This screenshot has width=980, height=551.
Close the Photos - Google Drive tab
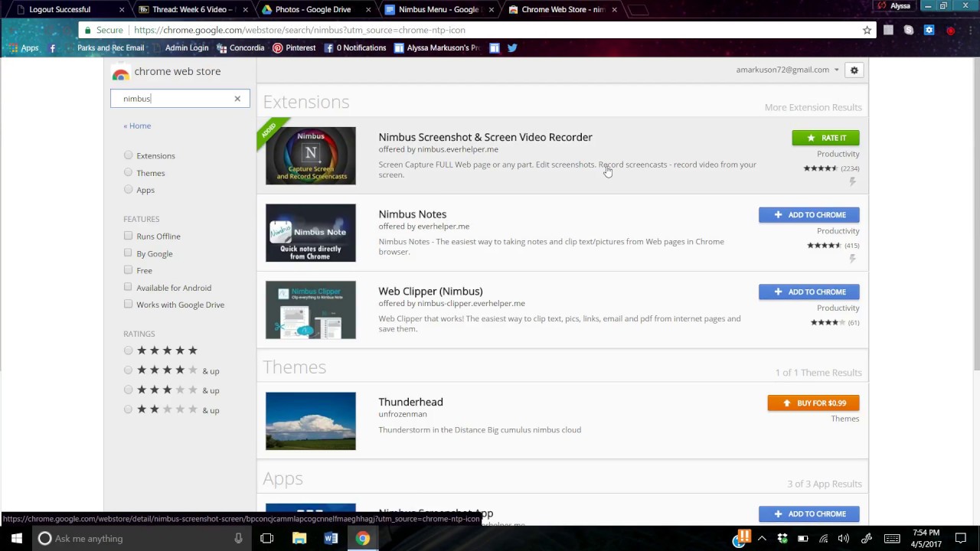tap(368, 9)
